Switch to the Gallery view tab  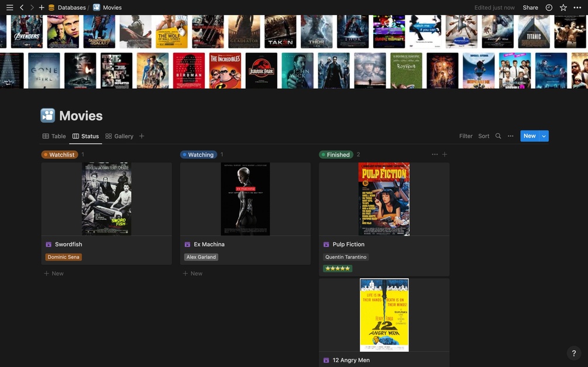click(x=119, y=136)
